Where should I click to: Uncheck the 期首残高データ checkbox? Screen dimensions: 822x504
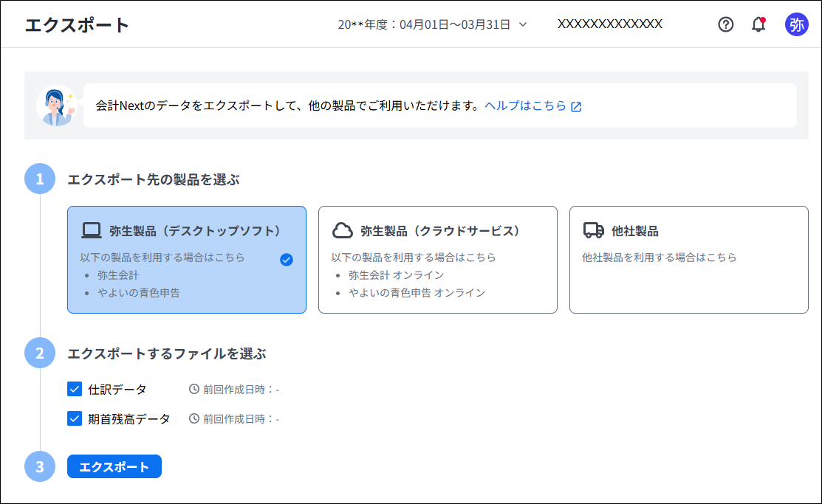(x=75, y=418)
